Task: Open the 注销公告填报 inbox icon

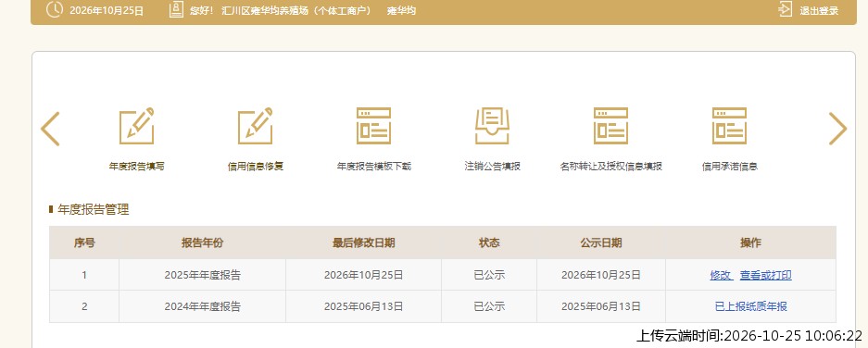Action: (x=492, y=126)
